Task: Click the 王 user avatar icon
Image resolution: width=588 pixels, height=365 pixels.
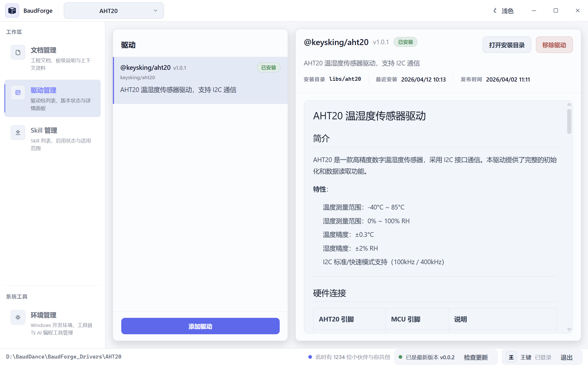Action: click(511, 357)
